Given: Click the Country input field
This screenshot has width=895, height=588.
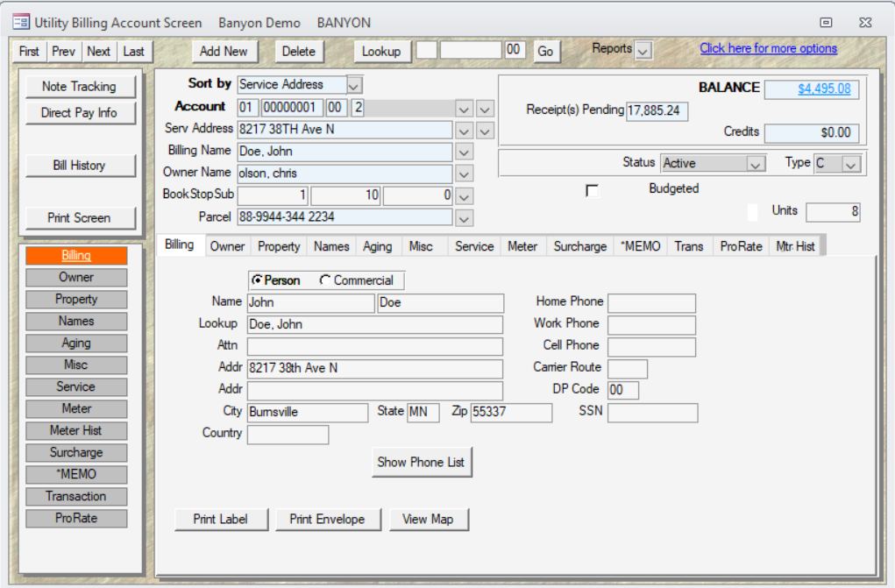Looking at the screenshot, I should coord(288,434).
